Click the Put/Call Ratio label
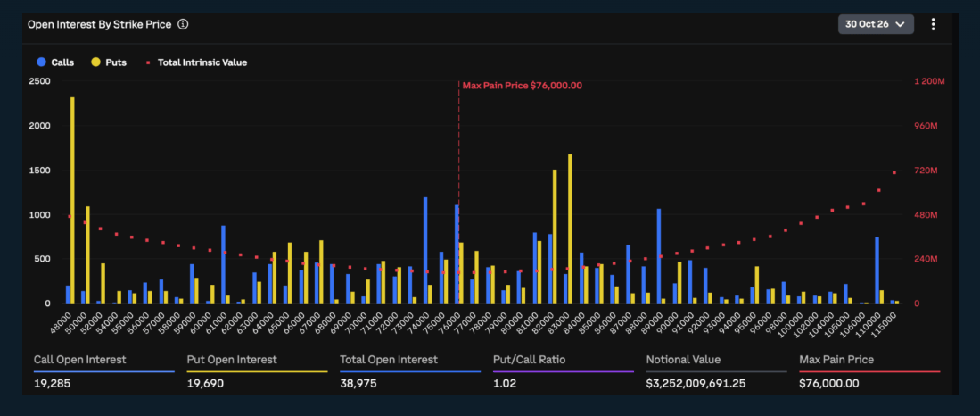Image resolution: width=980 pixels, height=416 pixels. click(531, 360)
